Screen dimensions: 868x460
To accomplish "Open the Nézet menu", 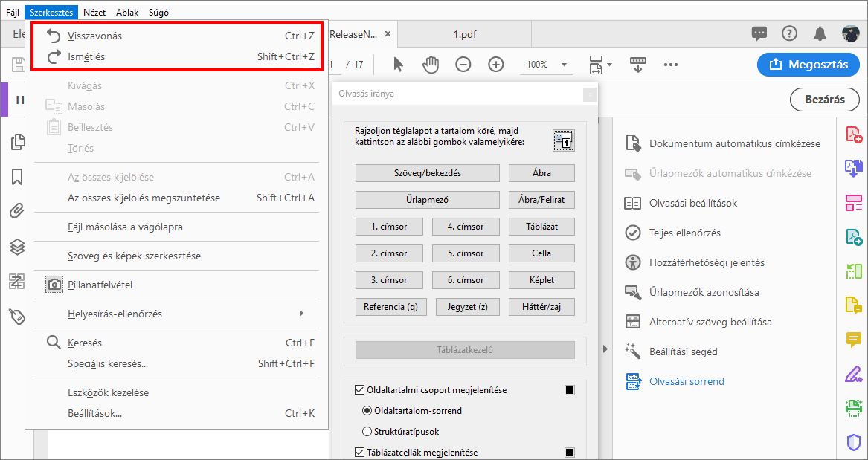I will (94, 12).
